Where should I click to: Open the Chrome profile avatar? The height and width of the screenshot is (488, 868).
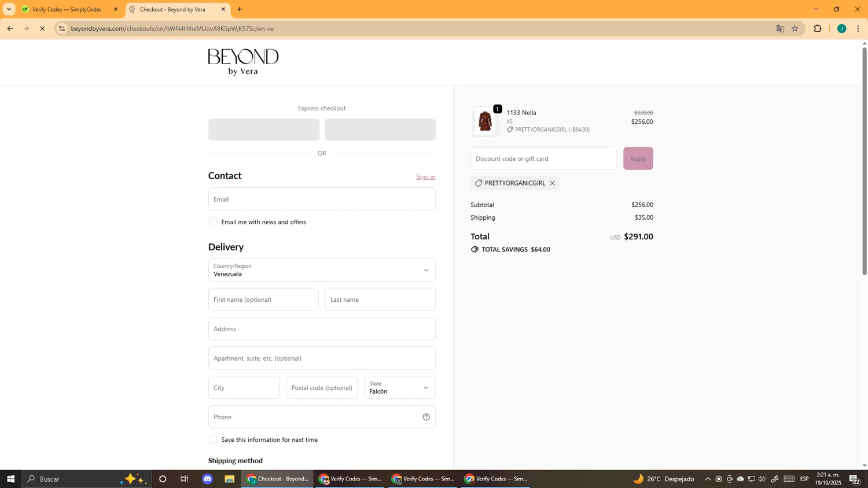(842, 28)
